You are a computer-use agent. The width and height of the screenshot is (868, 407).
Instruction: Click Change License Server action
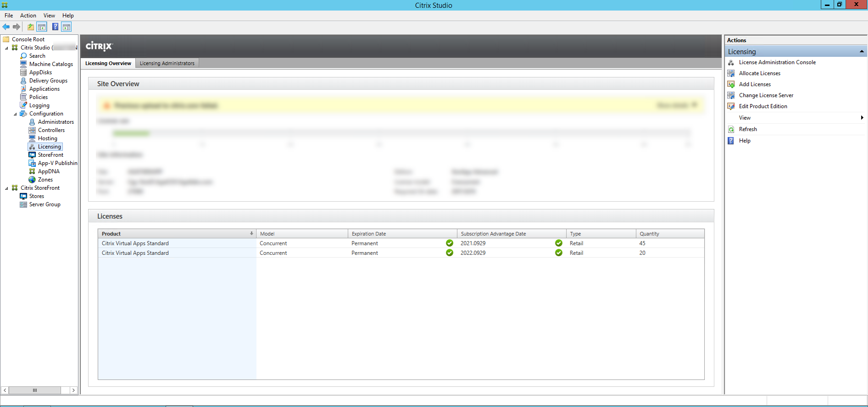(x=766, y=95)
